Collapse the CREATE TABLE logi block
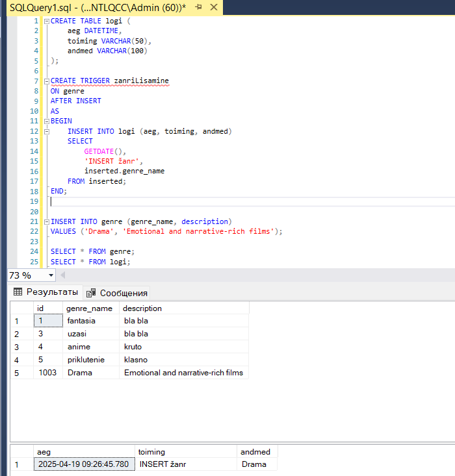The image size is (455, 476). coord(47,21)
